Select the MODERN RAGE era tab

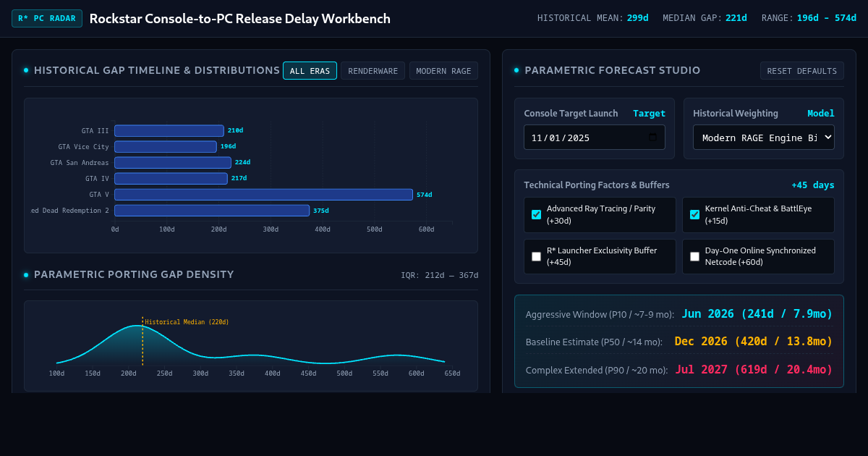pyautogui.click(x=443, y=70)
